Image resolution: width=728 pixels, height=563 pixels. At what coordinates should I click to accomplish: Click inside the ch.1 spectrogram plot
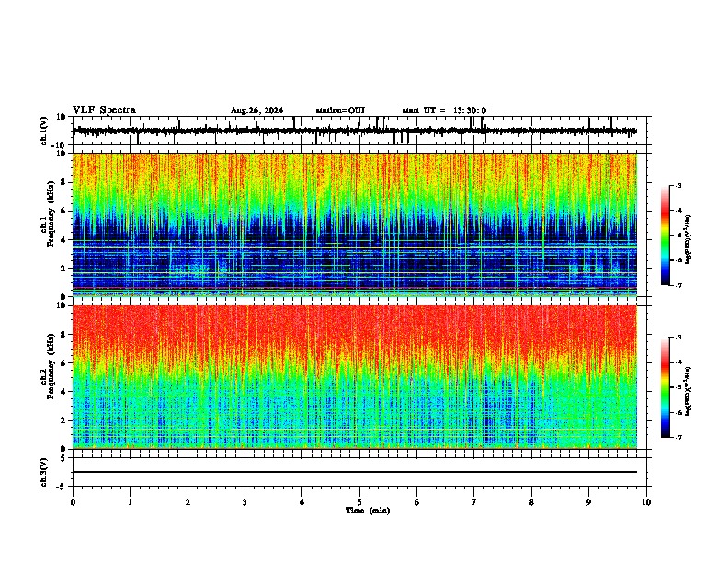tap(355, 224)
